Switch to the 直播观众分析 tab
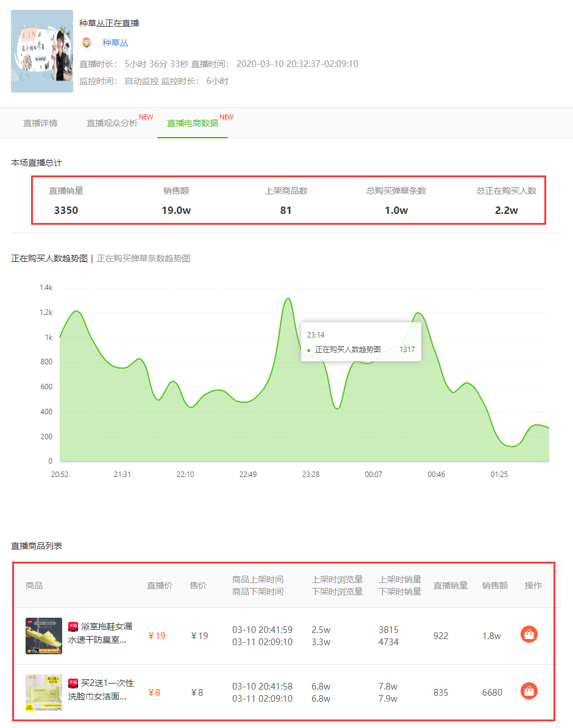 coord(112,122)
